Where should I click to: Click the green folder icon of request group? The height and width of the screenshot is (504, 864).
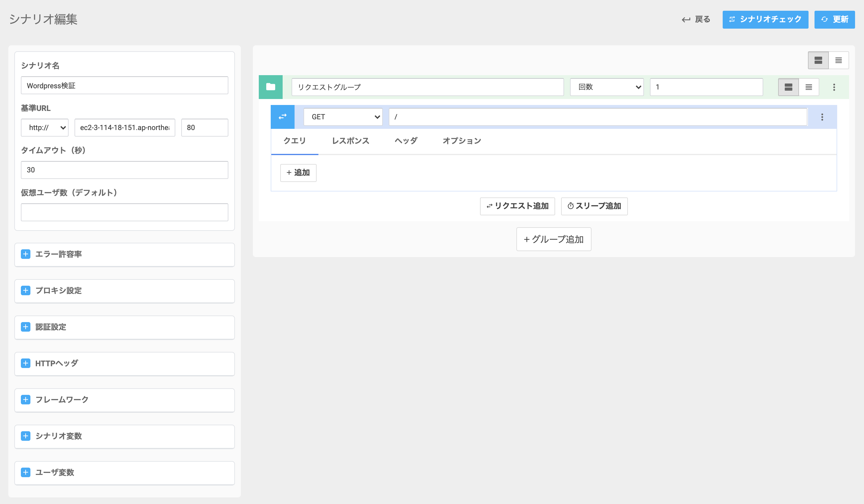click(x=270, y=87)
